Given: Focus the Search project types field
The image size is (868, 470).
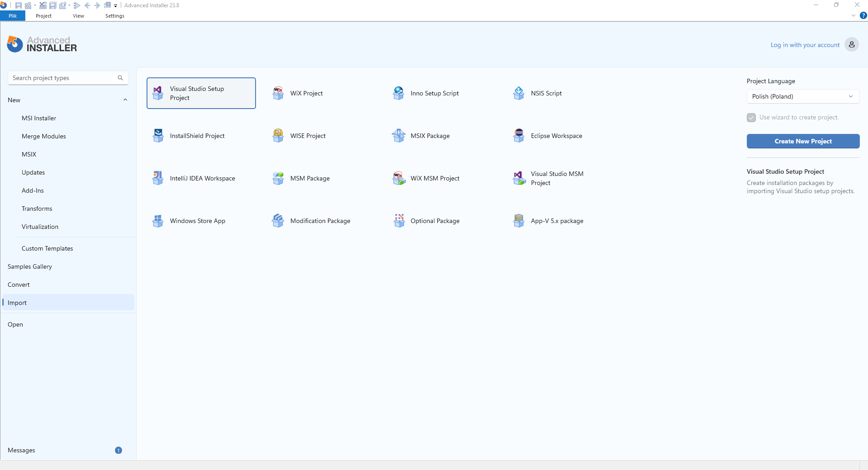Looking at the screenshot, I should [68, 78].
